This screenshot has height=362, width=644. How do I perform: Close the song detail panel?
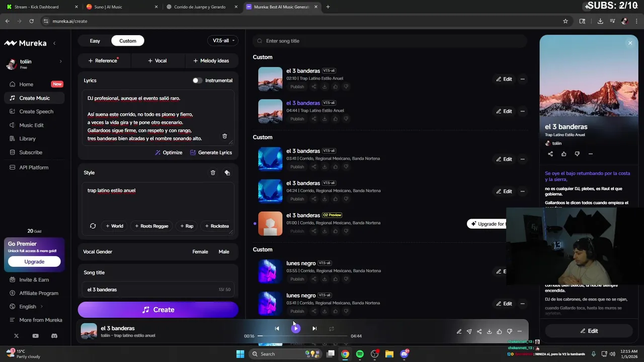point(630,43)
